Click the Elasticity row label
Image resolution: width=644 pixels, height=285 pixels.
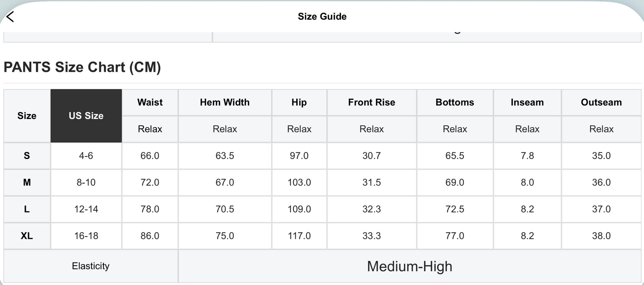91,266
